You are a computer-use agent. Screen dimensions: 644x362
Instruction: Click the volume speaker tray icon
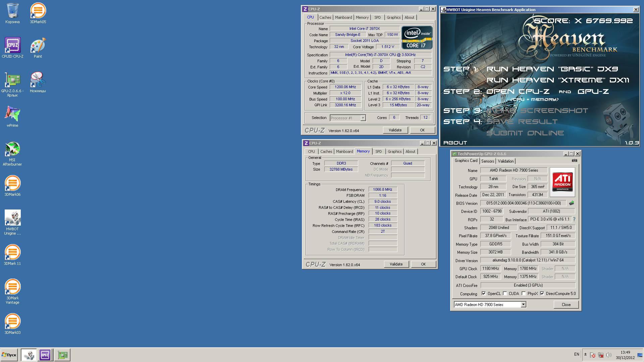(x=609, y=355)
